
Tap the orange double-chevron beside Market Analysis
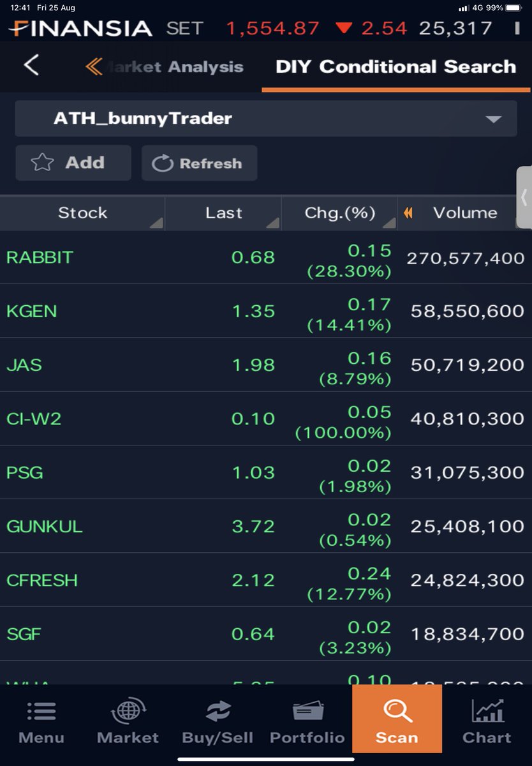94,66
